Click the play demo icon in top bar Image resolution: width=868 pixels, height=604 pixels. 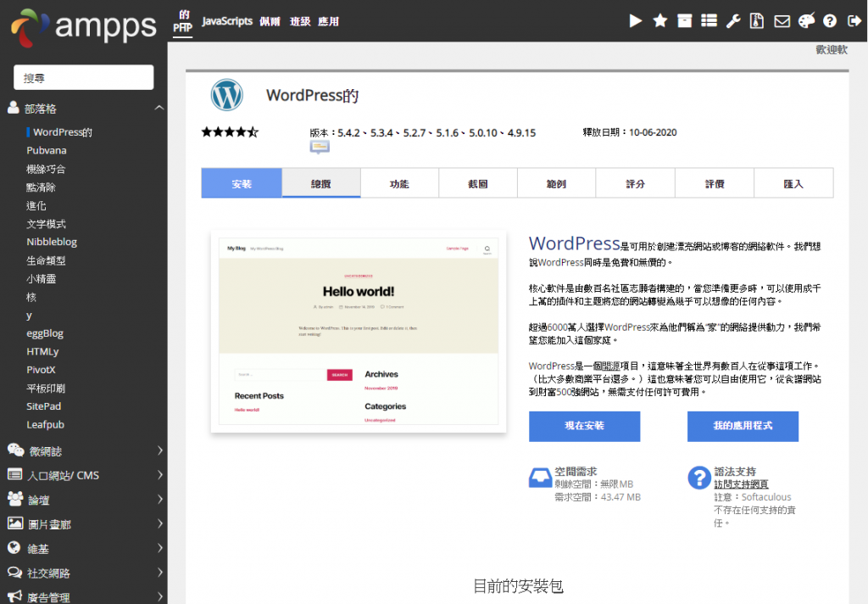click(x=636, y=21)
